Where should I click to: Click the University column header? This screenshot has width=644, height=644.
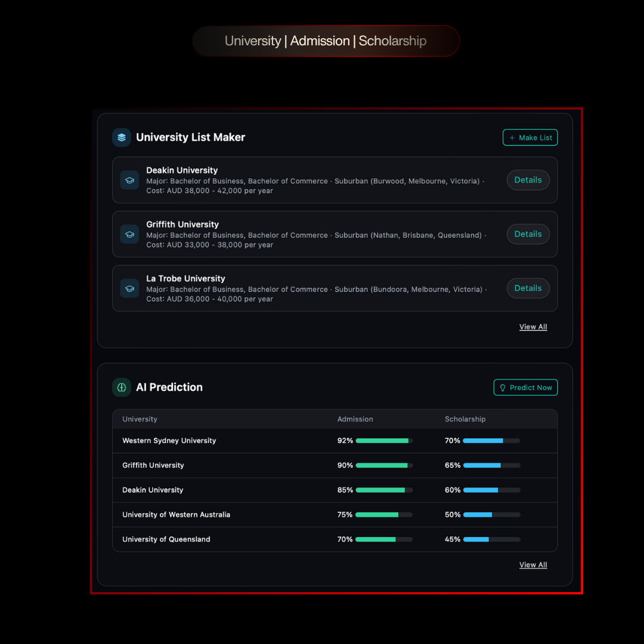140,419
